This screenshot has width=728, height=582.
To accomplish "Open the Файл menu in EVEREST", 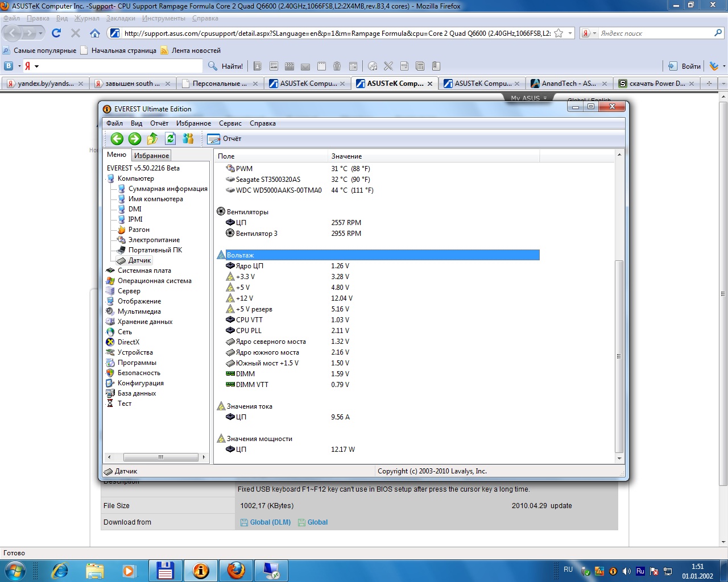I will point(114,123).
